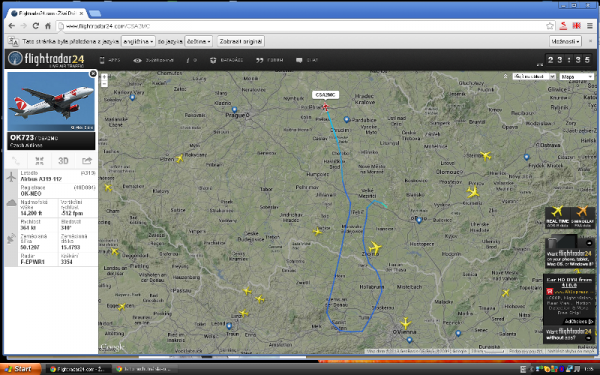This screenshot has height=375, width=600.
Task: Collapse the flightradar24 app promo box
Action: tap(589, 243)
